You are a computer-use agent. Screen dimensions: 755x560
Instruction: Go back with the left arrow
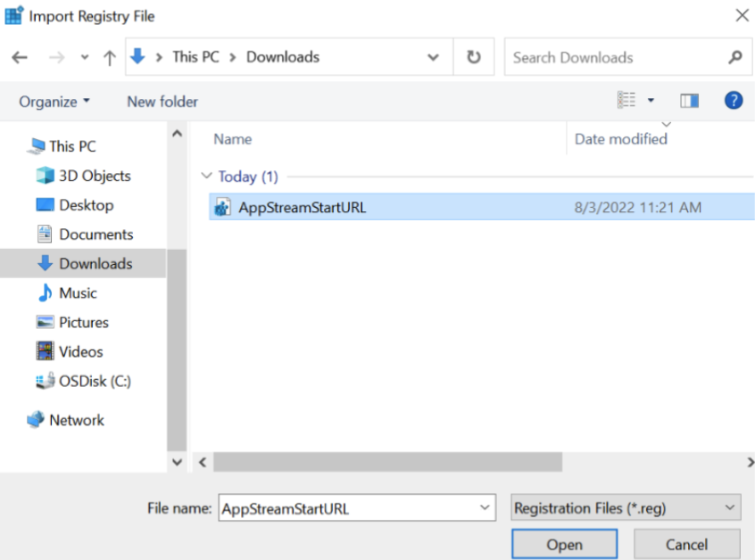(x=20, y=58)
